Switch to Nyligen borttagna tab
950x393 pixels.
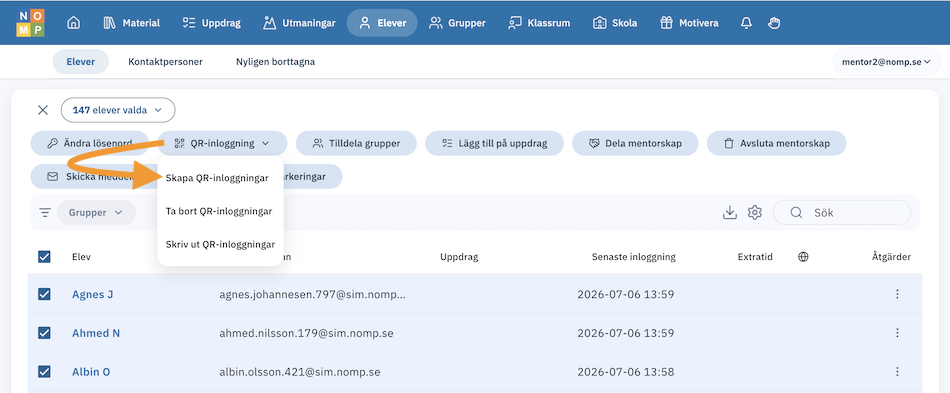click(275, 62)
